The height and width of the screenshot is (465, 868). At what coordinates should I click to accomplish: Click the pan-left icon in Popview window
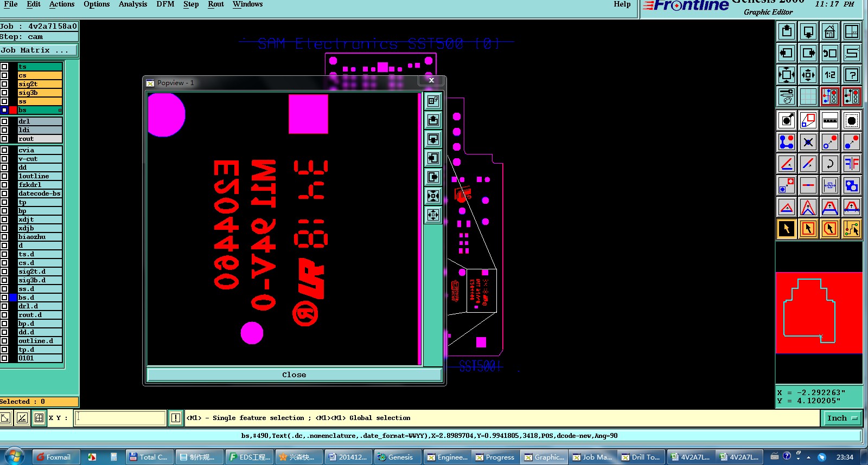(433, 158)
